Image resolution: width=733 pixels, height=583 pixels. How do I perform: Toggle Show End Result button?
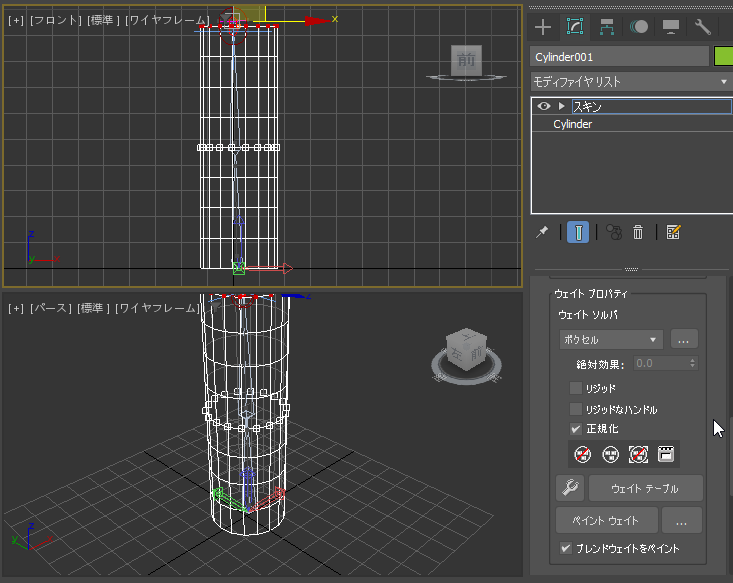pyautogui.click(x=578, y=232)
